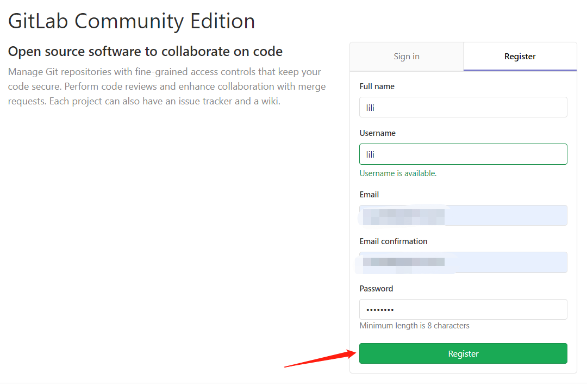This screenshot has height=392, width=587.
Task: Click the 'Username is available.' message
Action: click(398, 173)
